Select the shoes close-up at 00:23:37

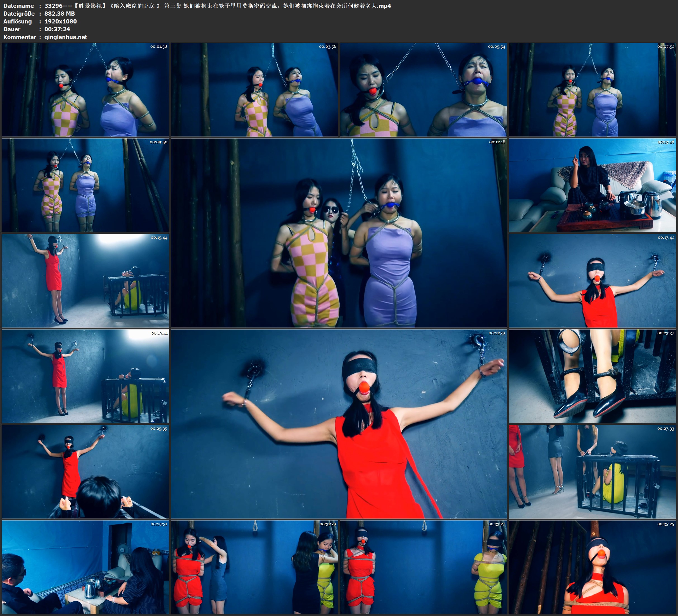click(x=593, y=376)
